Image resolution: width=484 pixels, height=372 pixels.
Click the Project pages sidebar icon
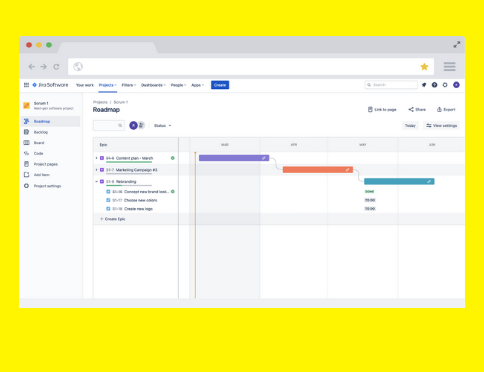(26, 164)
